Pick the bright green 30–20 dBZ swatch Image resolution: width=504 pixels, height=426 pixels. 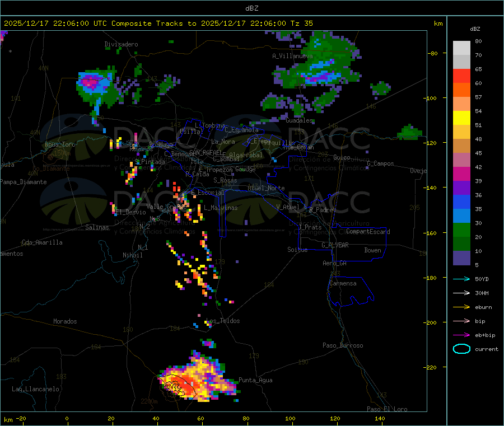pyautogui.click(x=461, y=230)
